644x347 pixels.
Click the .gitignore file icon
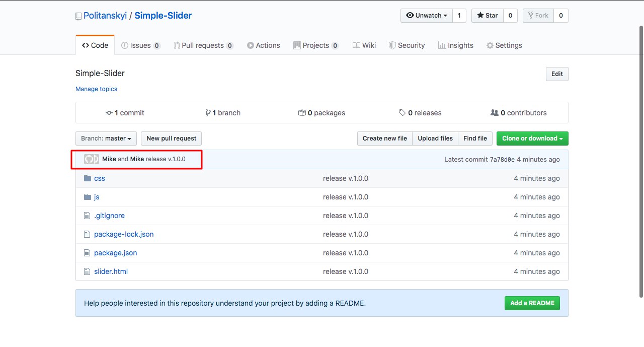(88, 216)
